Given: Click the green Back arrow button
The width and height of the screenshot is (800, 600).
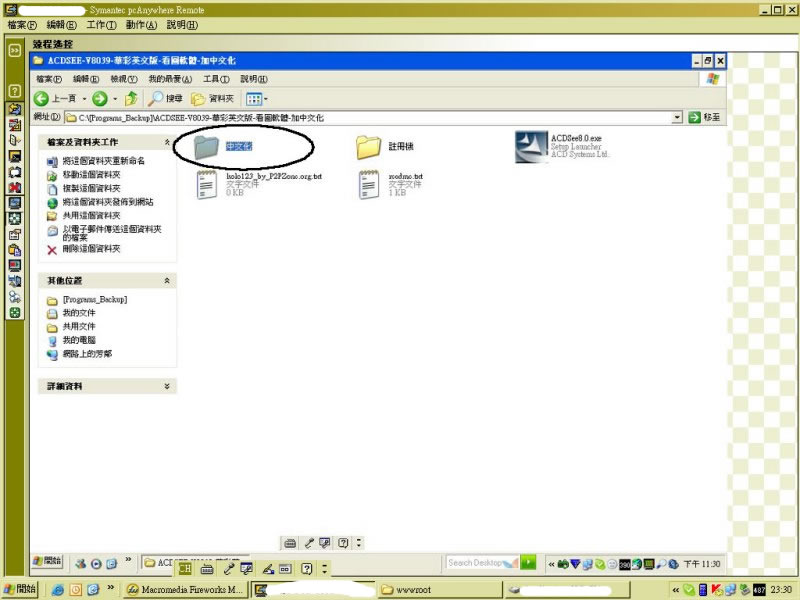Looking at the screenshot, I should click(41, 98).
